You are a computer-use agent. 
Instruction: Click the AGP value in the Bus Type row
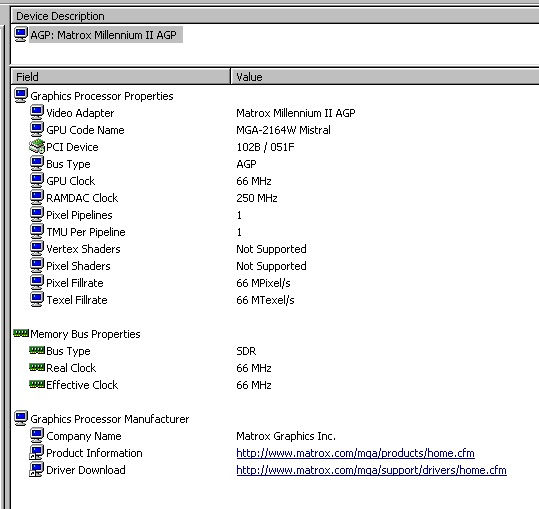click(x=246, y=164)
